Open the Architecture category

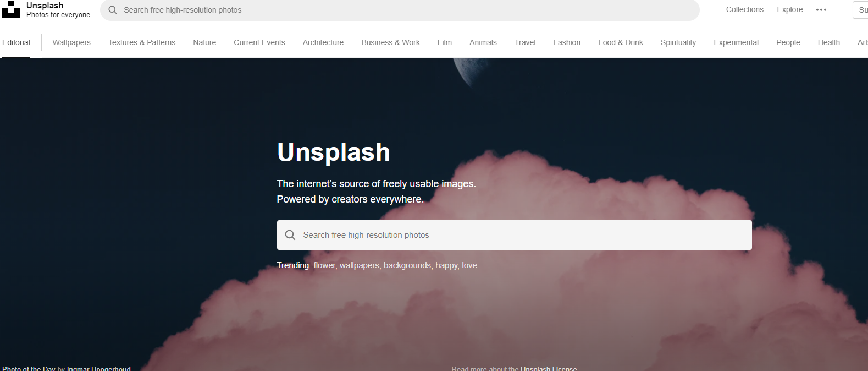click(323, 42)
